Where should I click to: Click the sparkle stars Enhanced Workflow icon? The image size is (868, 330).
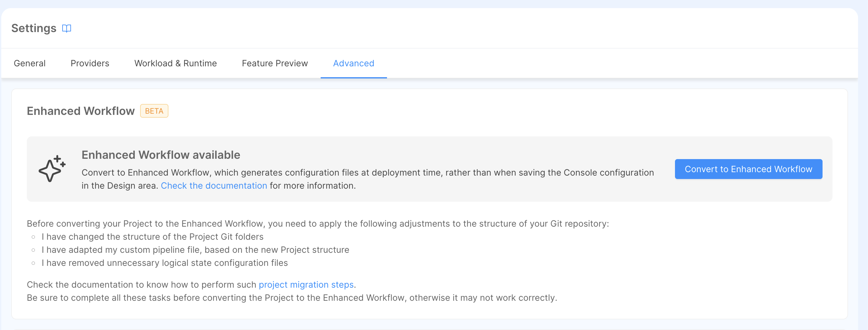click(52, 168)
